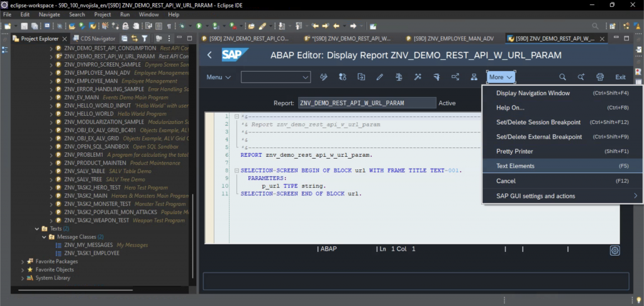Expand System Library node
This screenshot has height=306, width=644.
tap(23, 278)
